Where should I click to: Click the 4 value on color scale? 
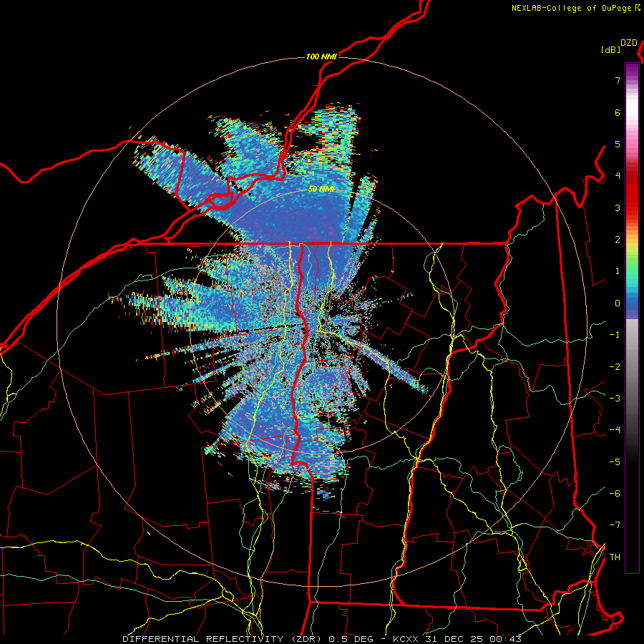(618, 176)
